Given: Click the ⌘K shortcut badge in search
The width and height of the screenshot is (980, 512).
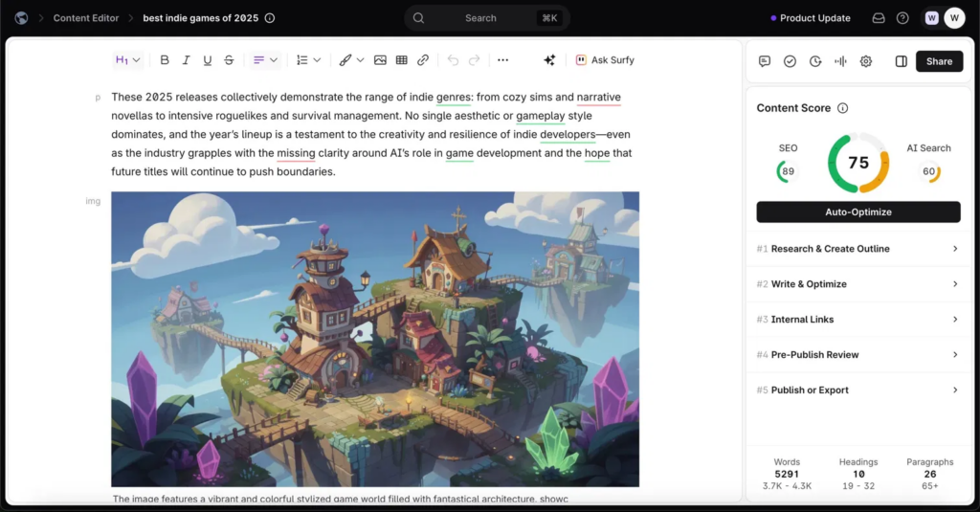Looking at the screenshot, I should pyautogui.click(x=549, y=18).
